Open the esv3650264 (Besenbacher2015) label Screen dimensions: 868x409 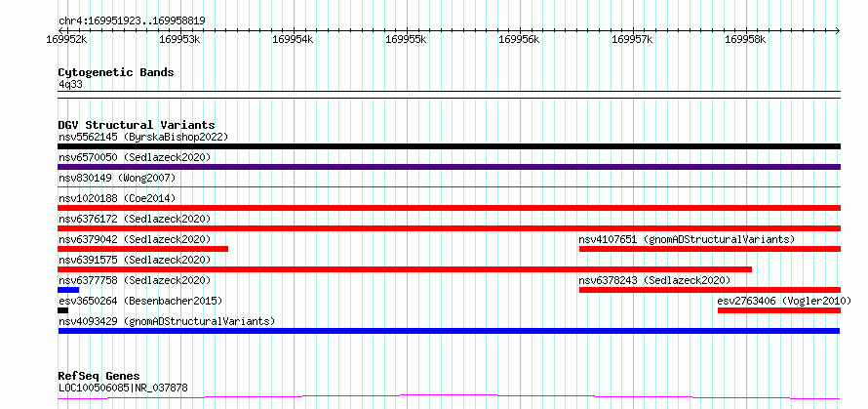[140, 301]
